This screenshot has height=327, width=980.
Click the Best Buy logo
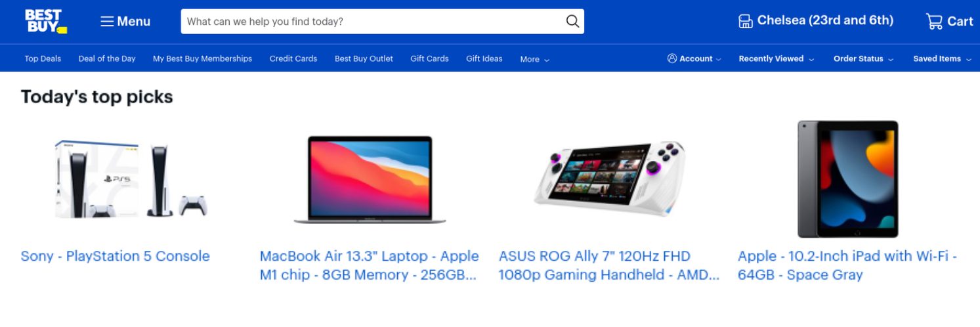tap(46, 21)
